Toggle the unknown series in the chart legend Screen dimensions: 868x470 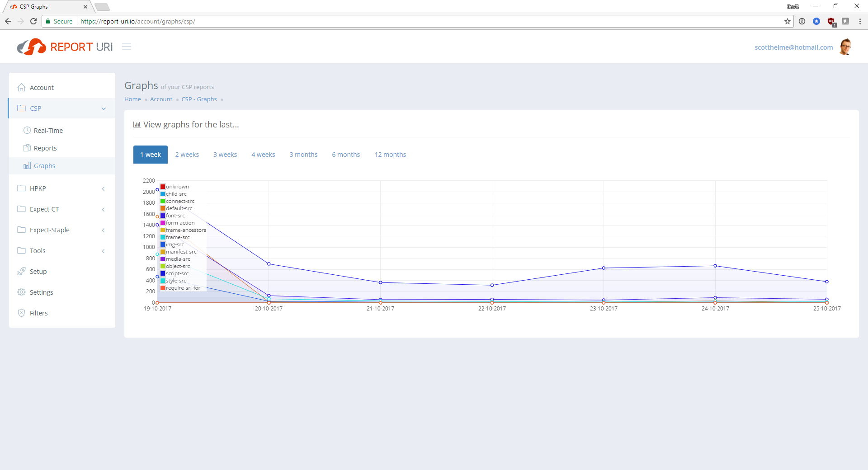[175, 186]
